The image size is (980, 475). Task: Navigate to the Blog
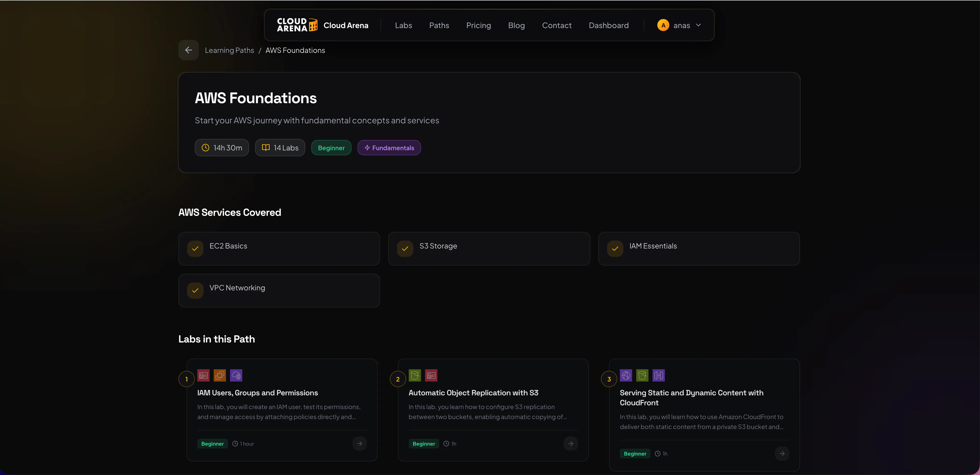[517, 26]
